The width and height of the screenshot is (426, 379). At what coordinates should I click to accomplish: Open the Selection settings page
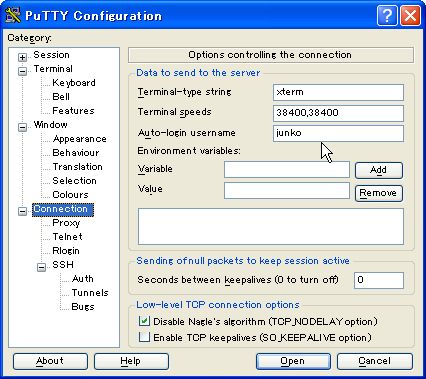pos(74,181)
